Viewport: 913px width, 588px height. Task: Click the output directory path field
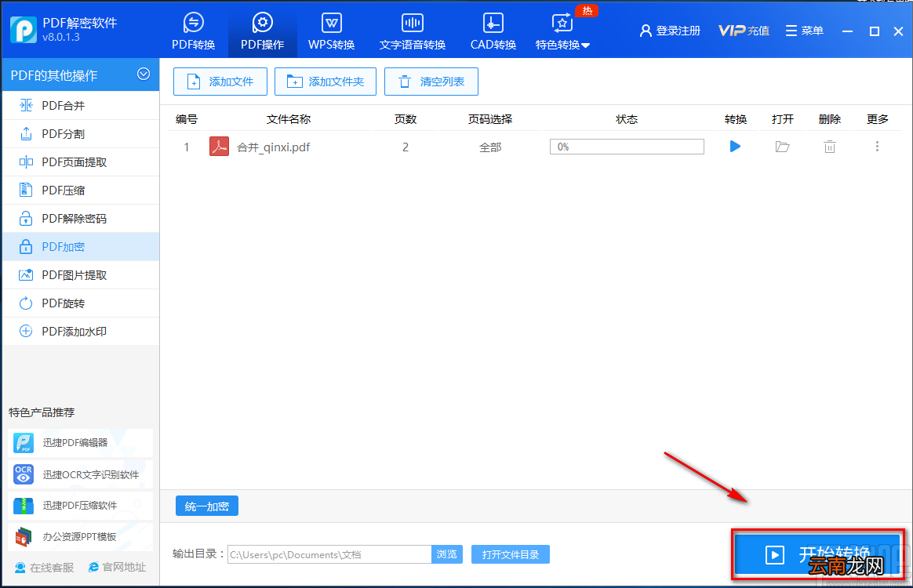point(329,554)
